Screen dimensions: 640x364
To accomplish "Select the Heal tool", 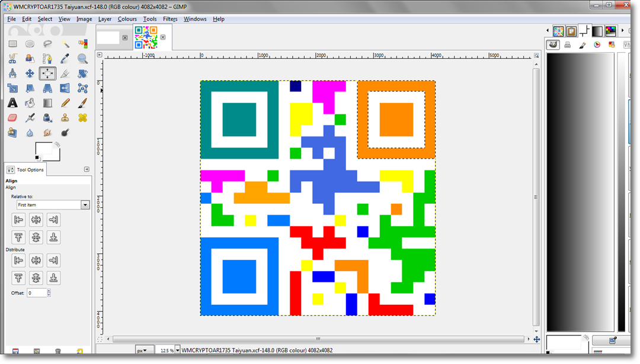I will (x=82, y=118).
